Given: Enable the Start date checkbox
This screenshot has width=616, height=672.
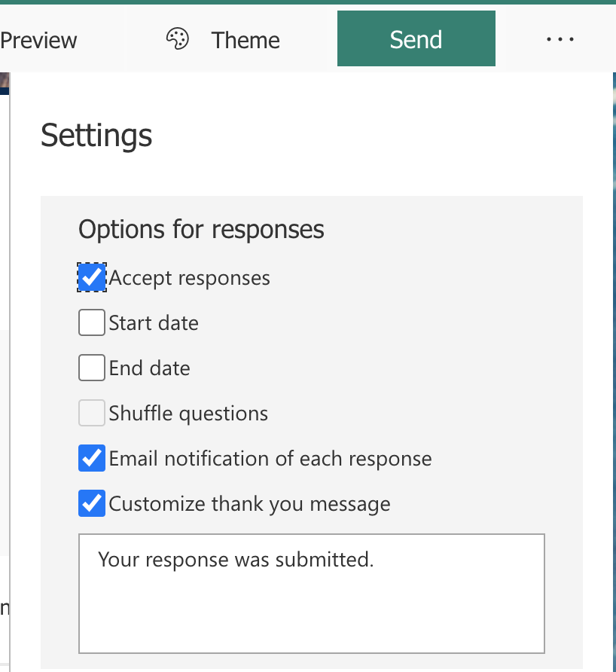Looking at the screenshot, I should coord(92,322).
